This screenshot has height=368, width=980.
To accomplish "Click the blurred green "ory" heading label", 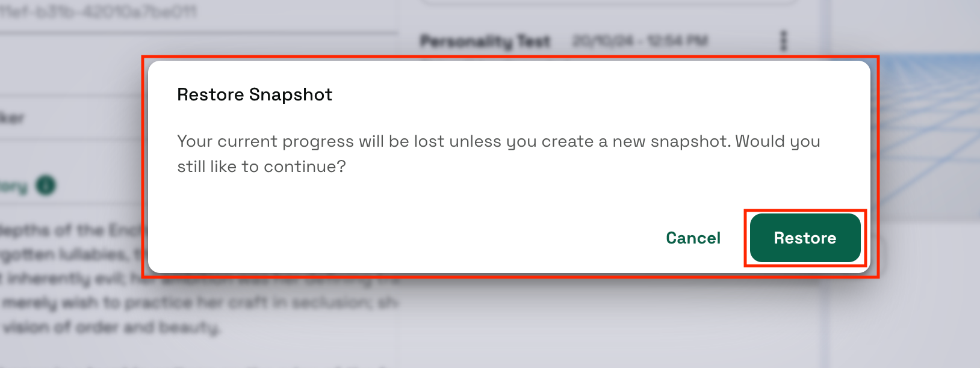I will [x=13, y=186].
